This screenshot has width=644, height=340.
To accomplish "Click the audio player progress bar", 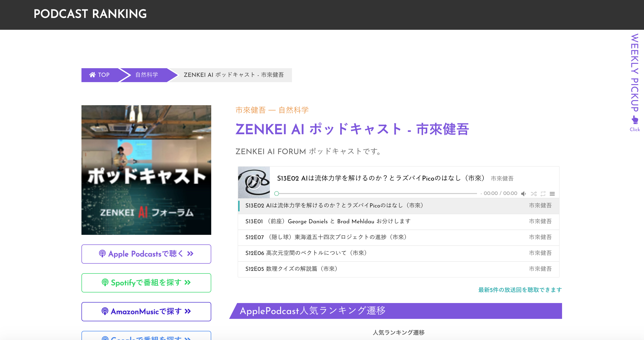I will coord(377,193).
